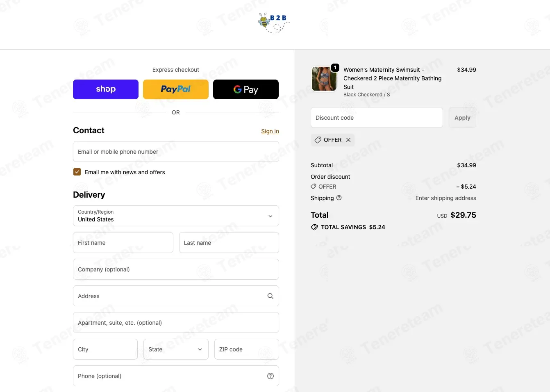Screen dimensions: 550x392
Task: Open the State dropdown
Action: pos(176,349)
